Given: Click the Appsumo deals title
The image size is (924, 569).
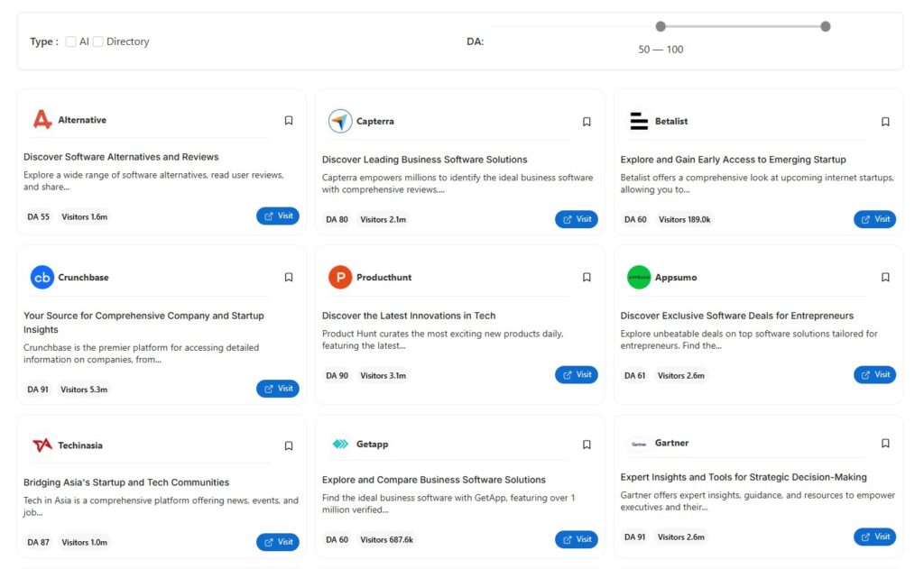Looking at the screenshot, I should click(736, 316).
